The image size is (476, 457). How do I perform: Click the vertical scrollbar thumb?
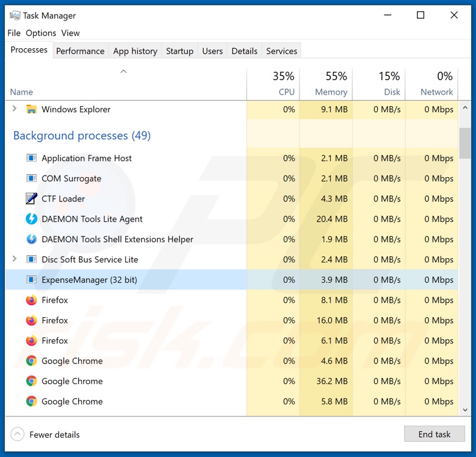[x=465, y=143]
